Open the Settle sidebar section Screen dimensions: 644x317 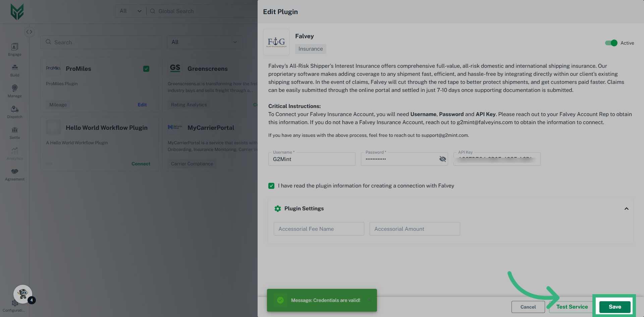tap(15, 133)
